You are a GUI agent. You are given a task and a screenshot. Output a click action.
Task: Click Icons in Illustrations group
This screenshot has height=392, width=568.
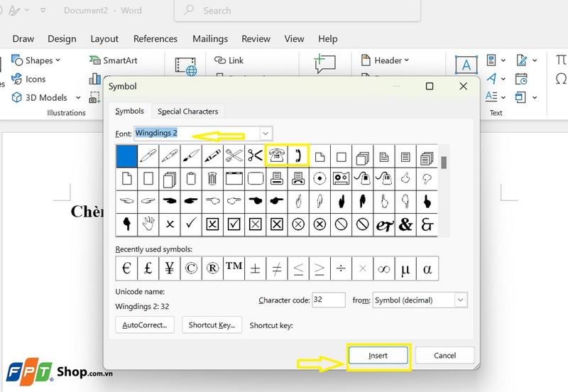[28, 79]
